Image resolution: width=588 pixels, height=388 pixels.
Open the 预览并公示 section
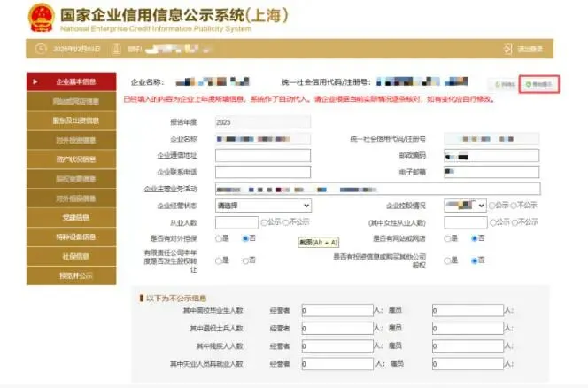[71, 275]
